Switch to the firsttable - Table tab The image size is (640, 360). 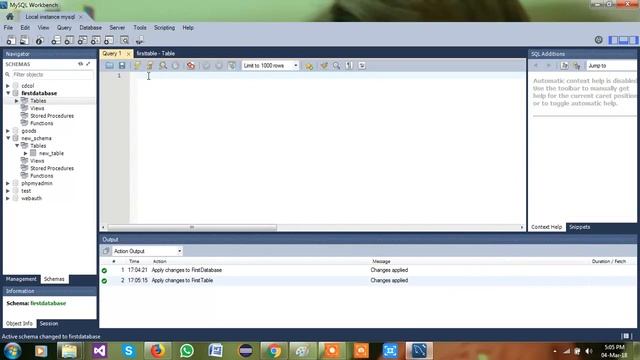(x=156, y=53)
